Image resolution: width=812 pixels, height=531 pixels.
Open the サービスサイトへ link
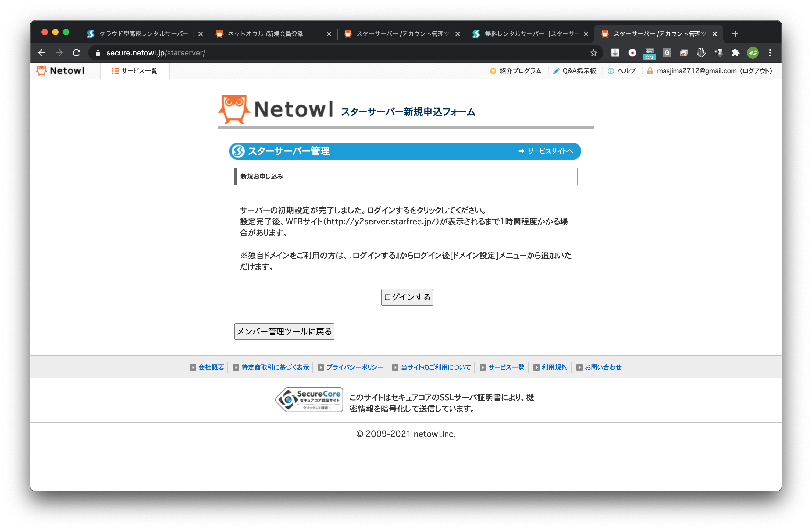(x=546, y=151)
